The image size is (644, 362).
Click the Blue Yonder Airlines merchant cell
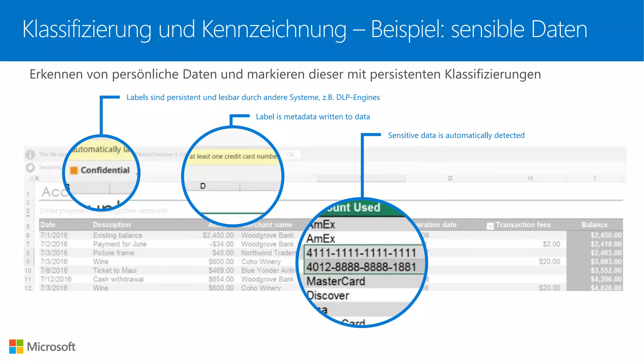269,270
